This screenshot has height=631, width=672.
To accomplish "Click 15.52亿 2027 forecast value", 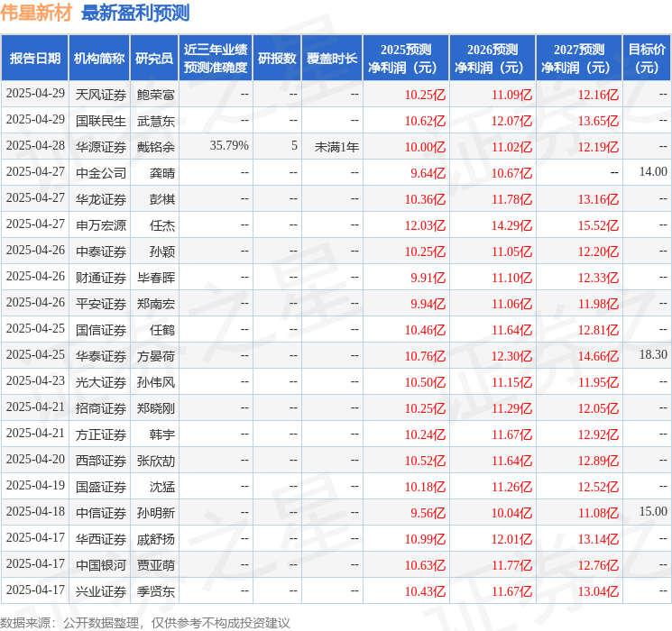I will pyautogui.click(x=598, y=225).
